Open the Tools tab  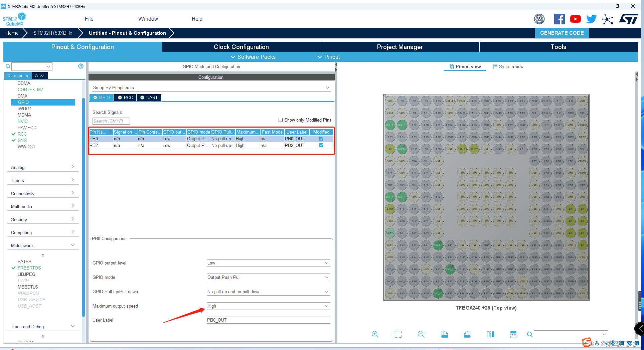558,47
